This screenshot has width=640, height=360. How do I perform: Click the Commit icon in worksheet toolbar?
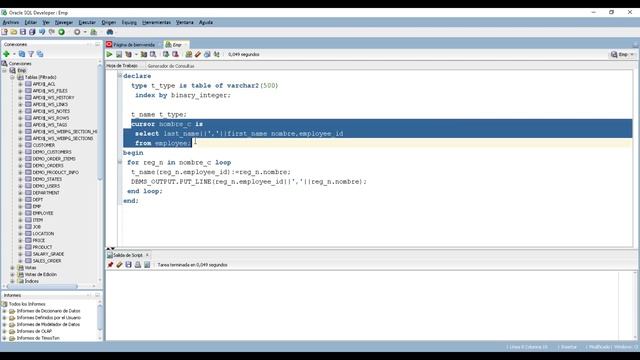(x=166, y=54)
